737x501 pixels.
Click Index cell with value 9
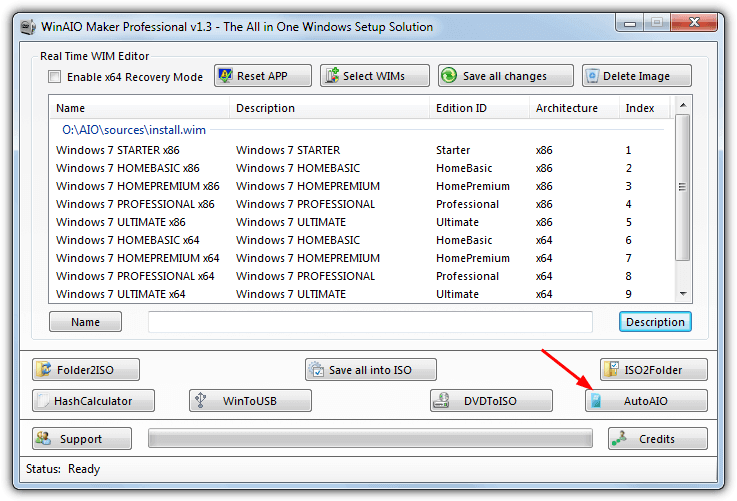coord(628,294)
